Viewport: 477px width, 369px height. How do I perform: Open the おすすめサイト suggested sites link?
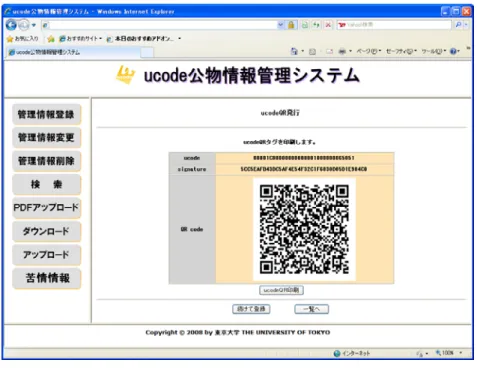coord(80,39)
